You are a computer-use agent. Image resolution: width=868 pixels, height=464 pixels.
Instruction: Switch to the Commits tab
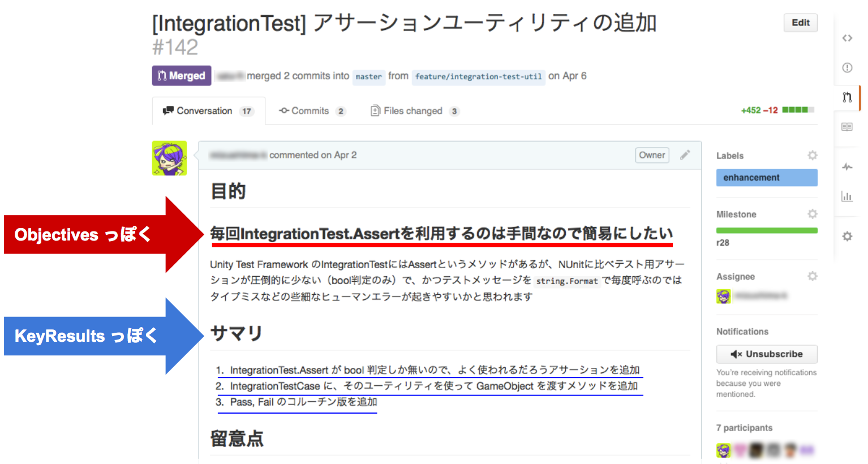point(311,111)
